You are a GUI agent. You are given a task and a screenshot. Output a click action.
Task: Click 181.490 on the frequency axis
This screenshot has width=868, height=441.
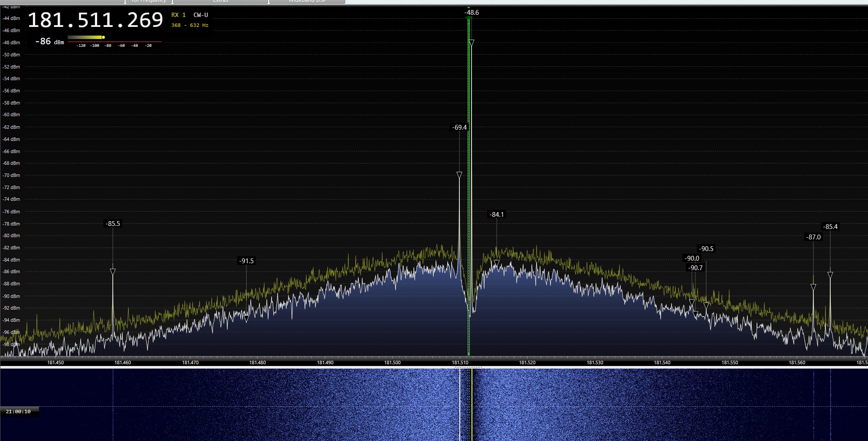click(x=325, y=363)
